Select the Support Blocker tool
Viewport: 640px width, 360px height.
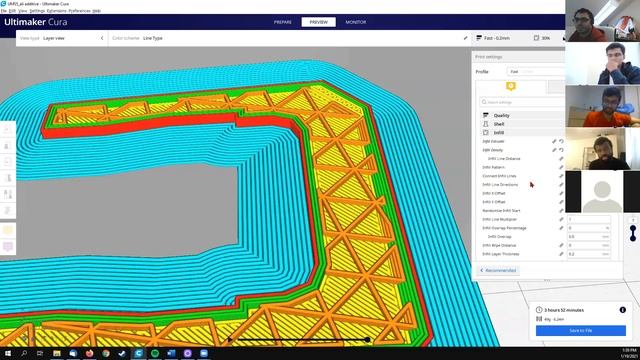coord(7,211)
